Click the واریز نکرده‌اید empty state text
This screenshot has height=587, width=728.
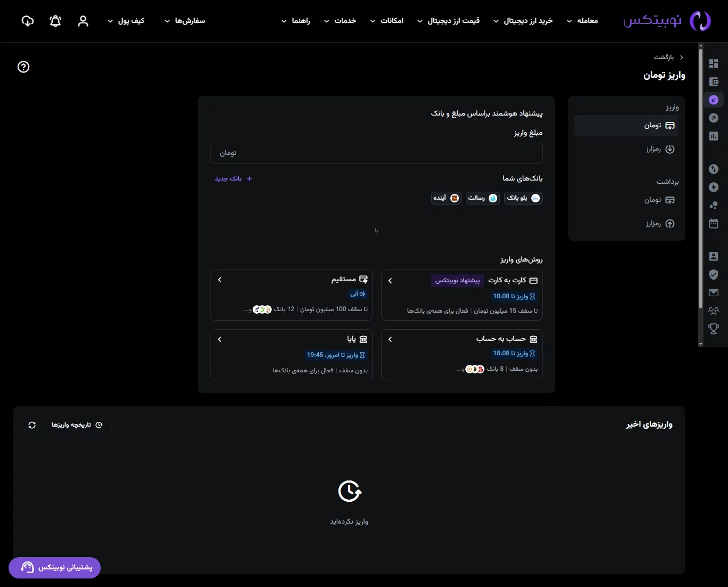point(349,521)
